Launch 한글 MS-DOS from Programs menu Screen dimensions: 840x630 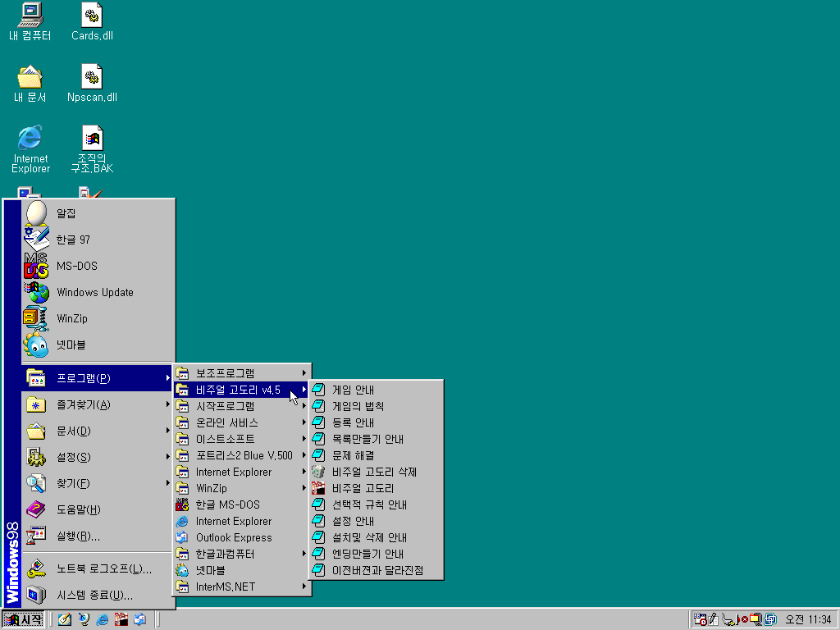click(242, 504)
